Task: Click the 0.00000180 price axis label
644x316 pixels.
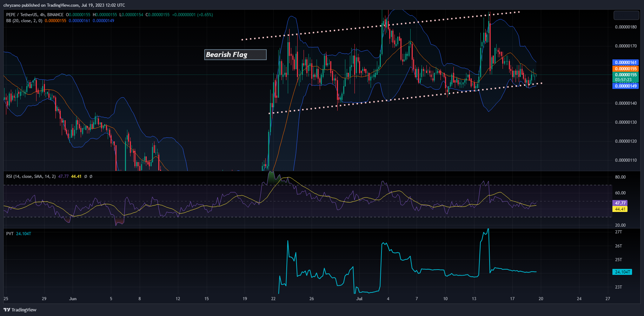Action: [x=626, y=27]
